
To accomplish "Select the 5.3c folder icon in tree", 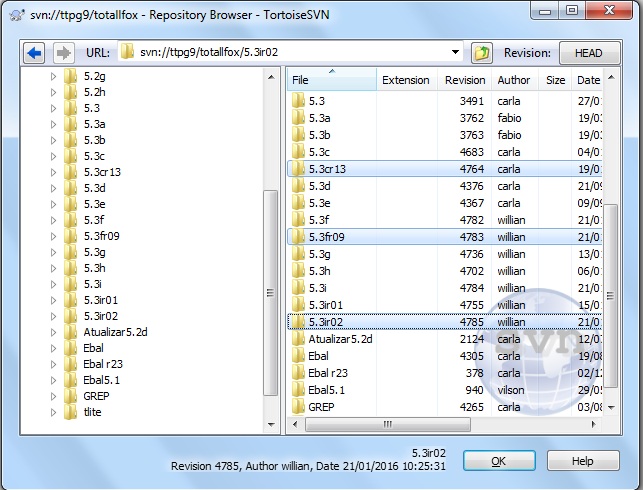I will tap(71, 156).
